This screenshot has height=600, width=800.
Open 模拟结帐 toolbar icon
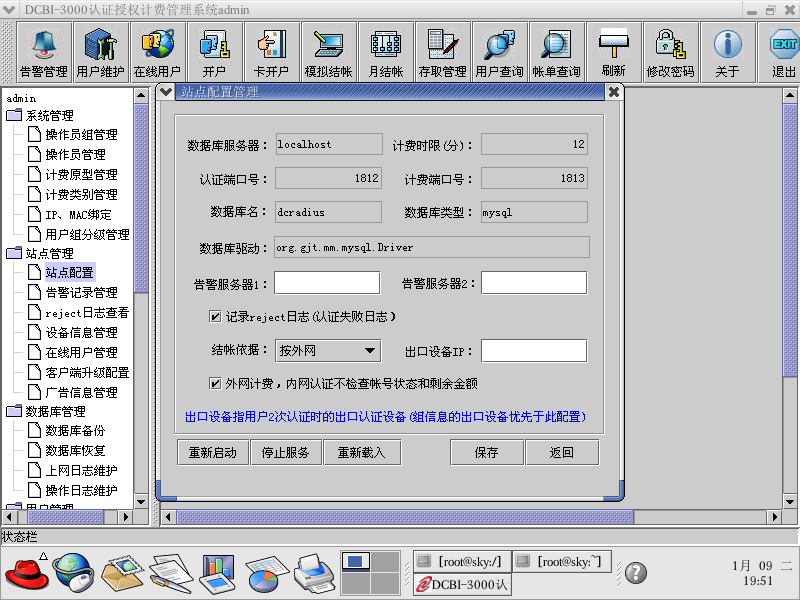point(329,52)
